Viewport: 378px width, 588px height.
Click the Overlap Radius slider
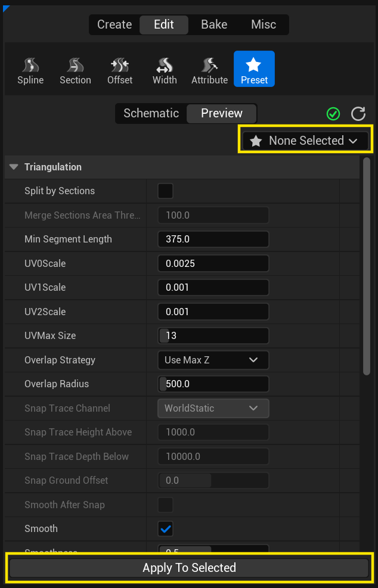213,384
